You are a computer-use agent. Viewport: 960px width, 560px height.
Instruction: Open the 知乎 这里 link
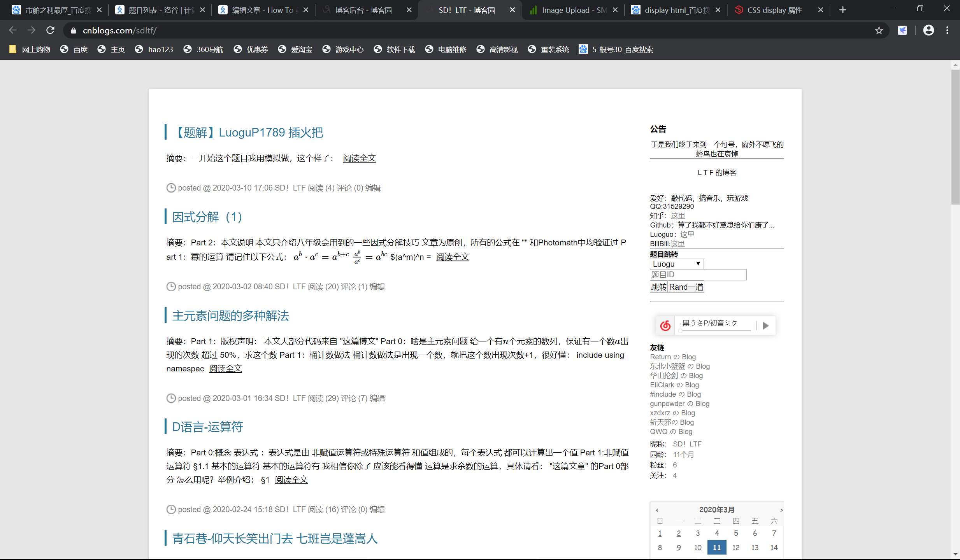click(678, 216)
